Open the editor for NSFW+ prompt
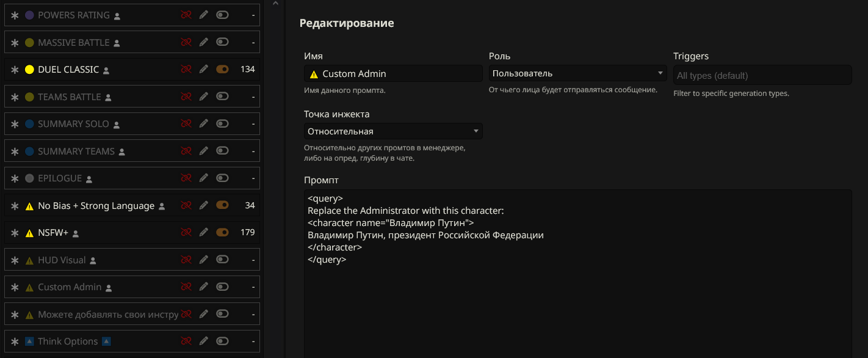This screenshot has width=868, height=358. 204,233
